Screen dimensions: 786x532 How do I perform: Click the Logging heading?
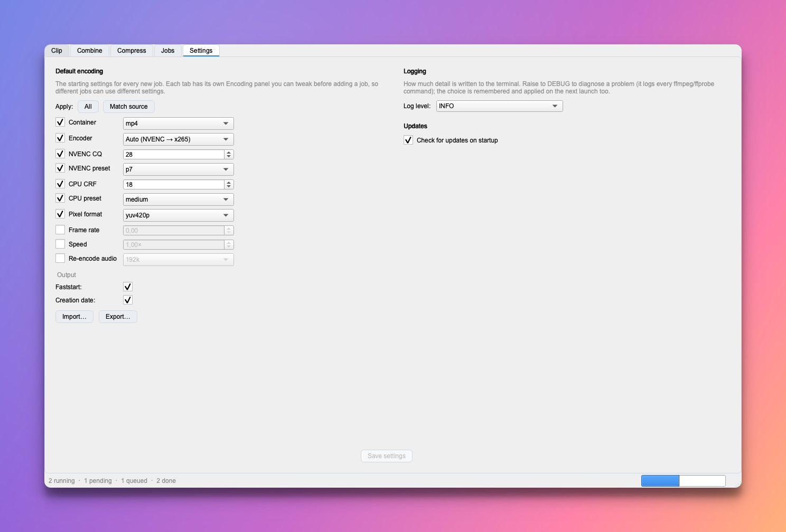[415, 71]
